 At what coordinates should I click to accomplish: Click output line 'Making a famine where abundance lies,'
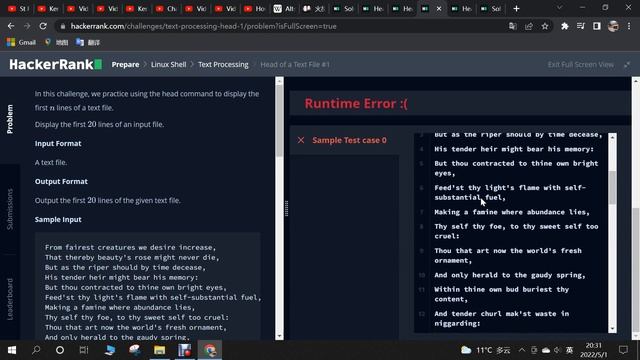pos(512,212)
